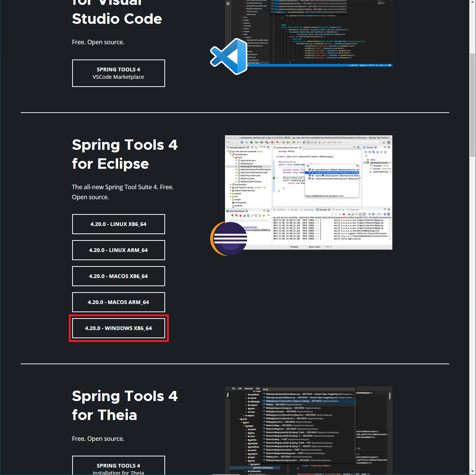Click 'Free. Open source.' under Theia heading

pos(98,439)
